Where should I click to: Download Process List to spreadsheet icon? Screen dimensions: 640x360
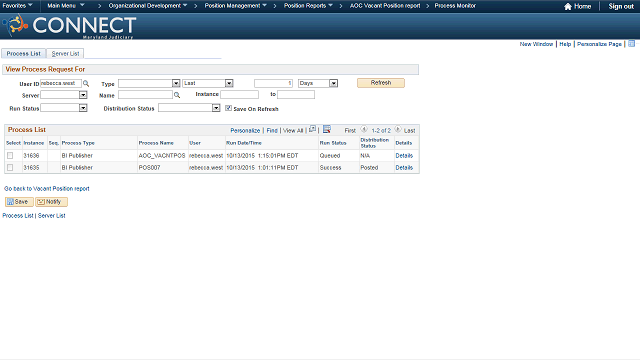327,129
